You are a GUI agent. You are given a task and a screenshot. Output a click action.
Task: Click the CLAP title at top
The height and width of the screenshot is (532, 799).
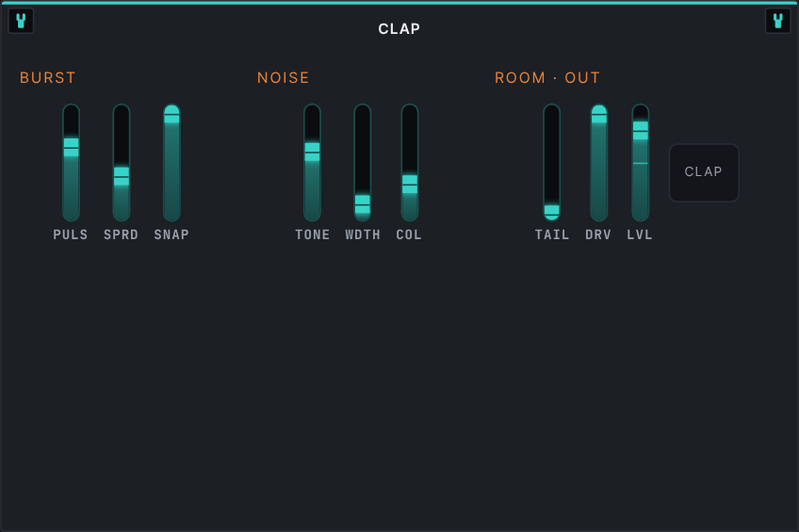pyautogui.click(x=399, y=29)
